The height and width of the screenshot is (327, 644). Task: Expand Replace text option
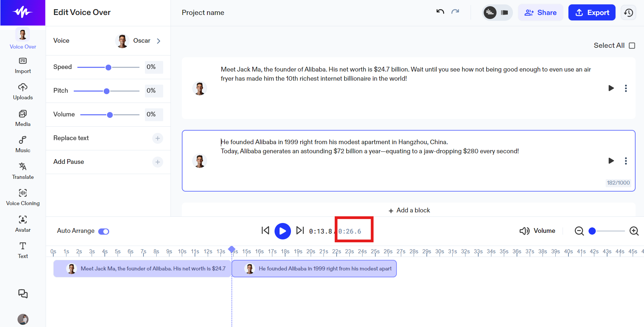pos(158,138)
